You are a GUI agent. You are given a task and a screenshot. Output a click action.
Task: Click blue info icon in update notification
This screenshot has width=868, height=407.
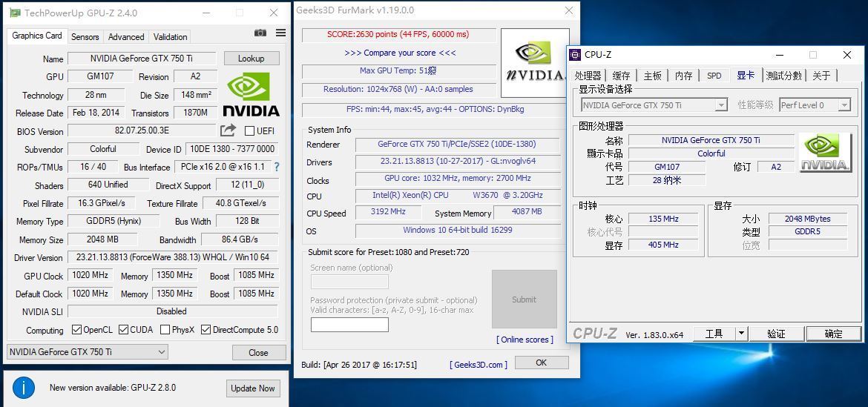pyautogui.click(x=24, y=388)
